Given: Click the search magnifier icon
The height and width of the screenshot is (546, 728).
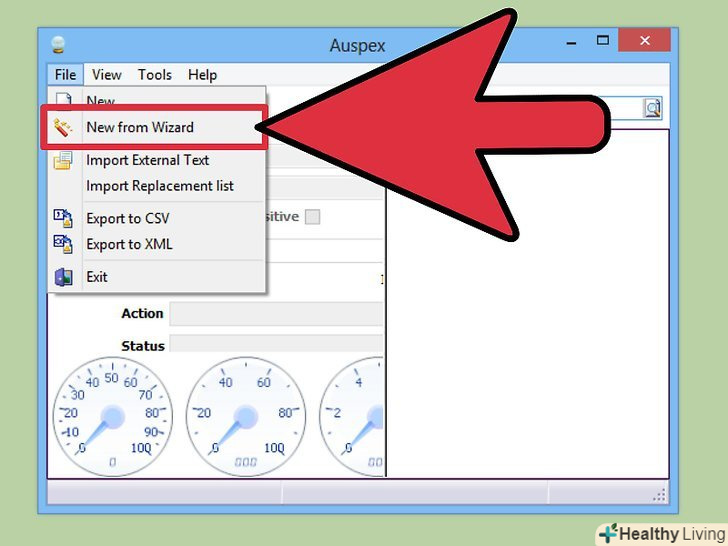Looking at the screenshot, I should point(652,108).
